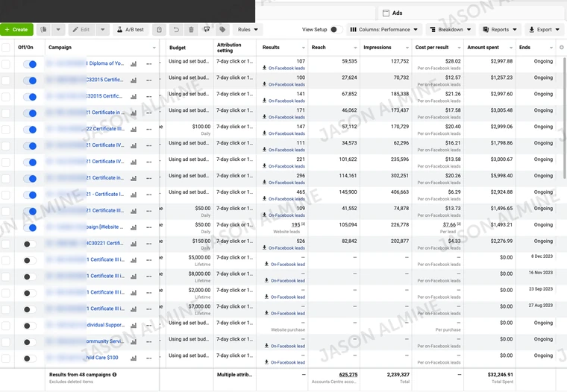Viewport: 567px width, 392px height.
Task: Sort by the Impressions column header
Action: tap(386, 48)
